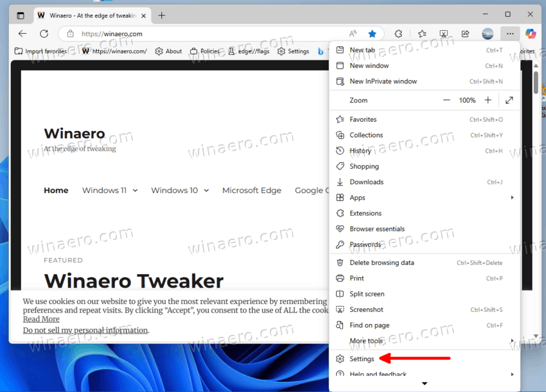Open History from the menu
Viewport: 546px width, 392px height.
(425, 151)
